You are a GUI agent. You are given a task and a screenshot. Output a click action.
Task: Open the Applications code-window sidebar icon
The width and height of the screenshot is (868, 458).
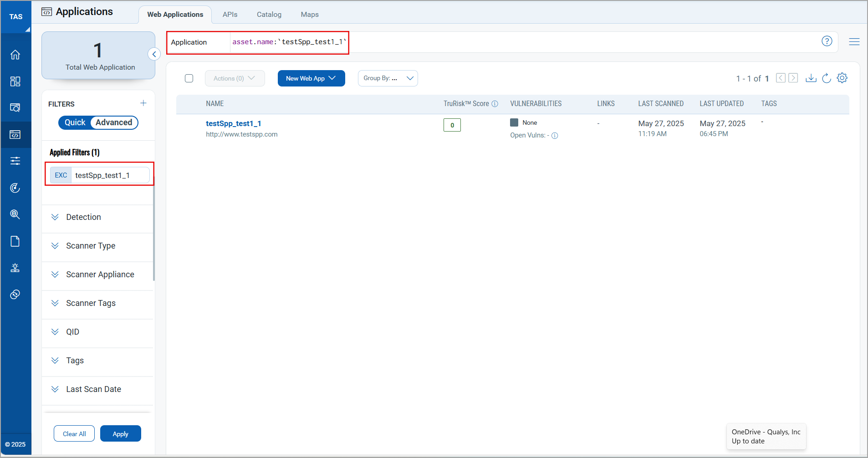point(15,135)
